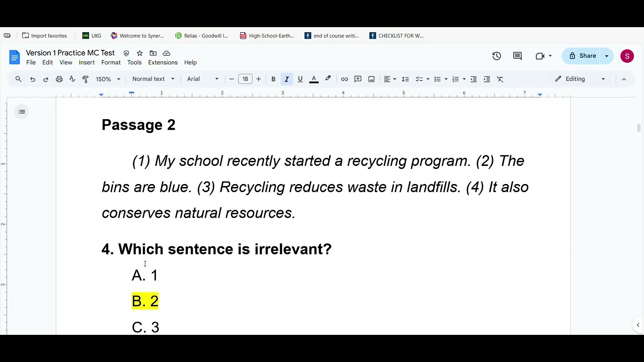Open checklist menu arrow
This screenshot has height=362, width=644.
pyautogui.click(x=428, y=79)
